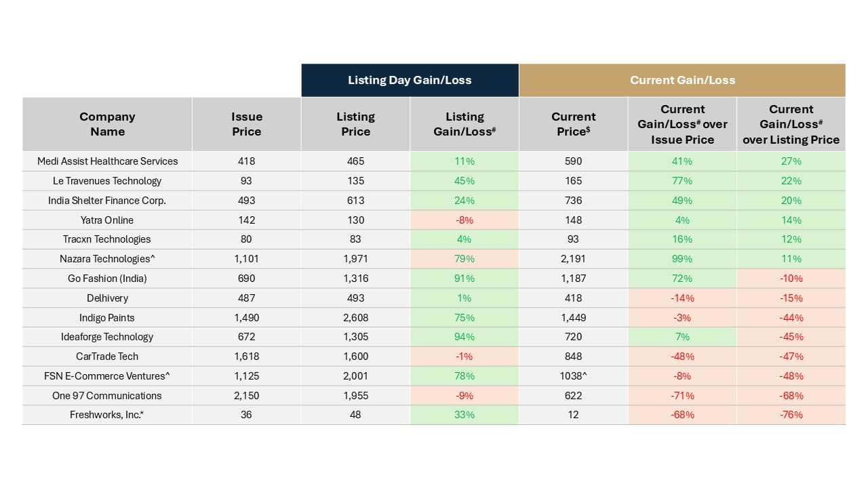Click the Current Gain/Loss gold header

682,80
